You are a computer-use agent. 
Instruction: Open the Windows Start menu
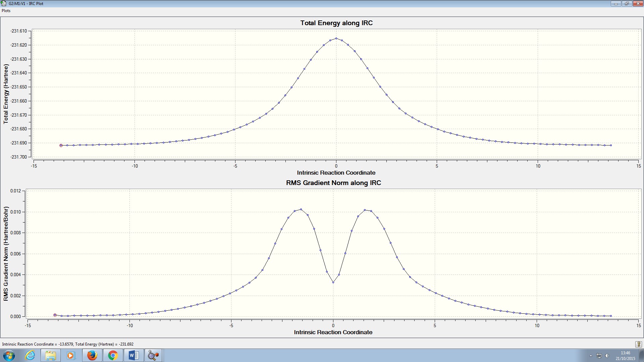tap(9, 355)
